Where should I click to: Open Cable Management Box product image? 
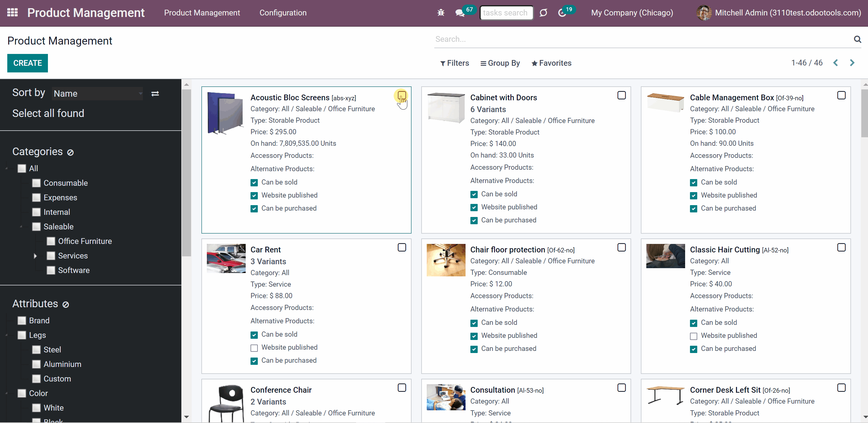pyautogui.click(x=665, y=103)
